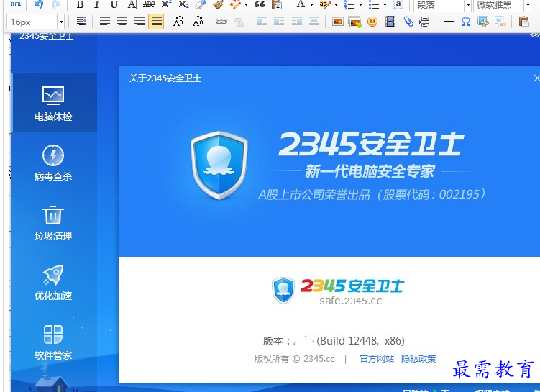Viewport: 540px width, 392px height.
Task: Toggle underline formatting
Action: click(x=114, y=4)
